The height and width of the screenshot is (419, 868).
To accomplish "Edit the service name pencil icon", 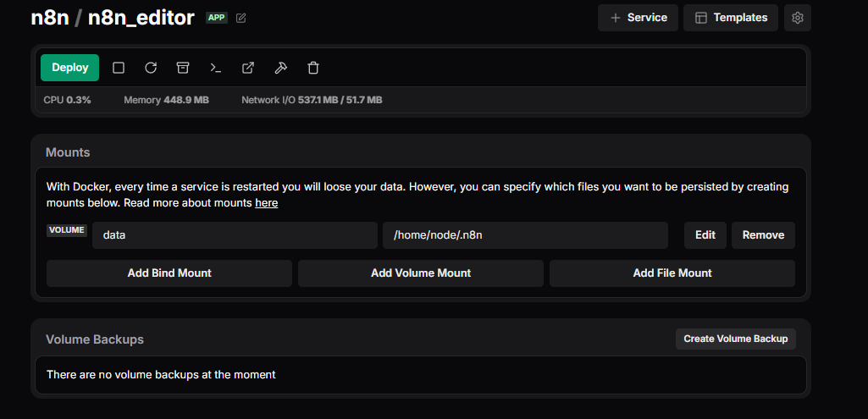I will tap(240, 19).
